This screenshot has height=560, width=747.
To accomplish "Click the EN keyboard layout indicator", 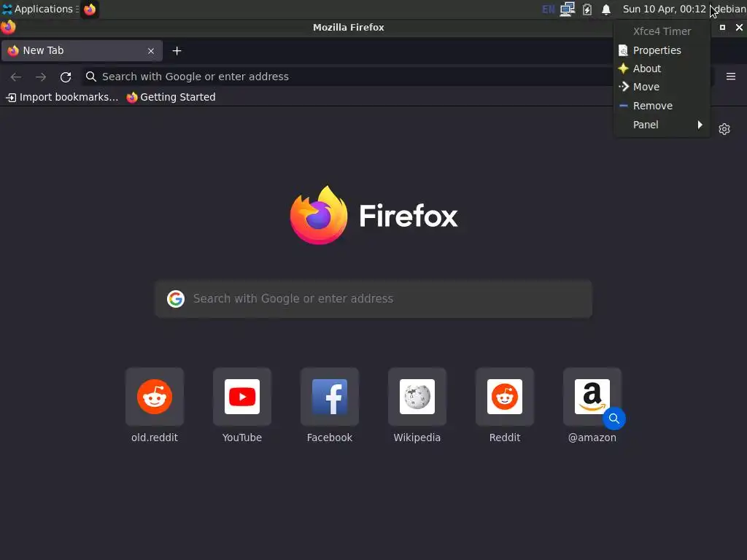I will (x=549, y=9).
